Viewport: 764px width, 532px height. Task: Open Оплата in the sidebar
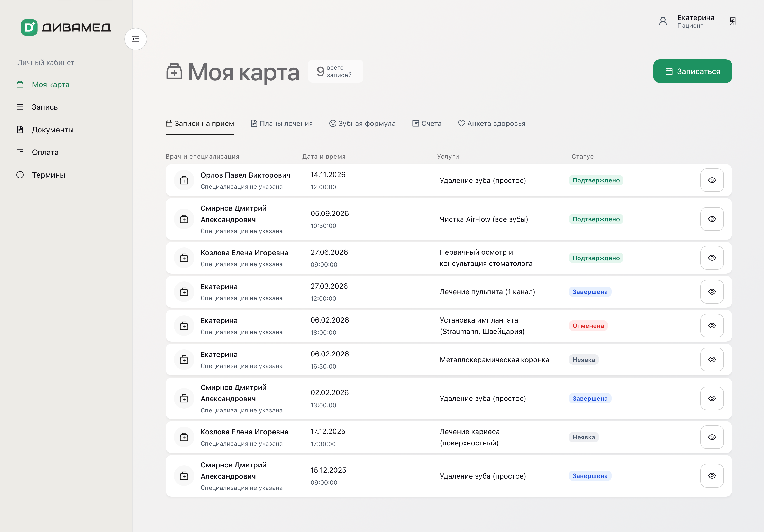tap(38, 152)
